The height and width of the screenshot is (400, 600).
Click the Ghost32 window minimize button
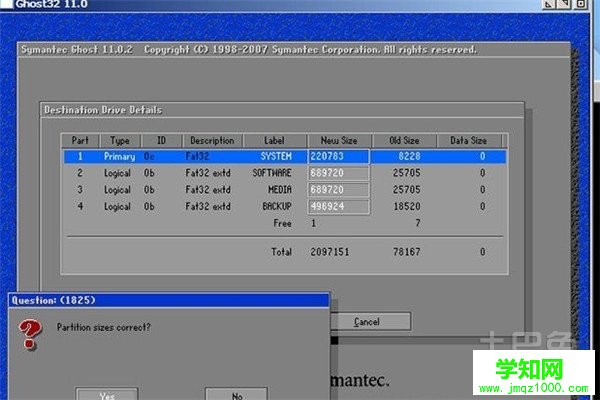[549, 4]
